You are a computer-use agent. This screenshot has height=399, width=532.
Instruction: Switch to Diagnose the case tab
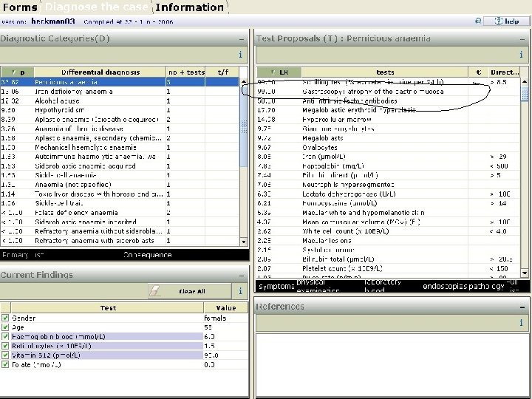(96, 7)
